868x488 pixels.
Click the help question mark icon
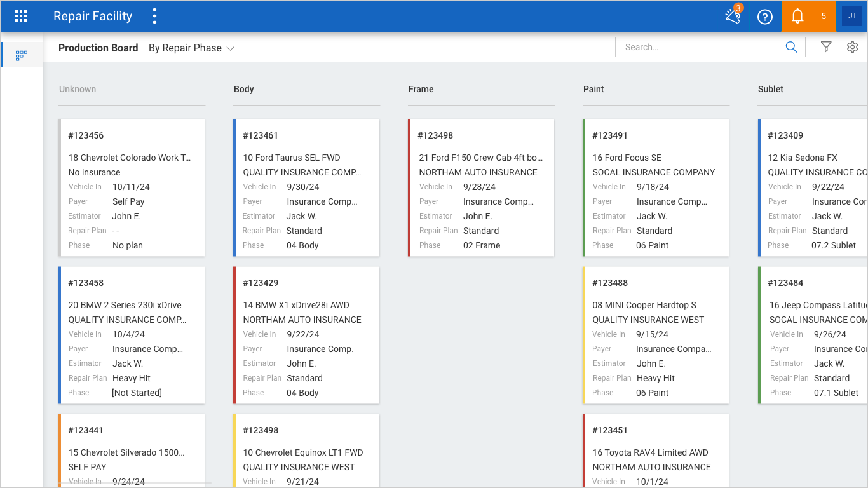[765, 17]
